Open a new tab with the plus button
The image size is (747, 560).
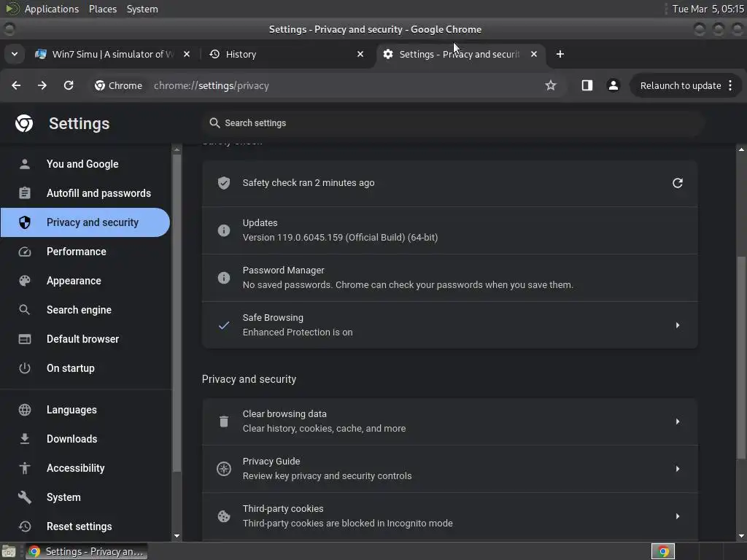point(560,54)
